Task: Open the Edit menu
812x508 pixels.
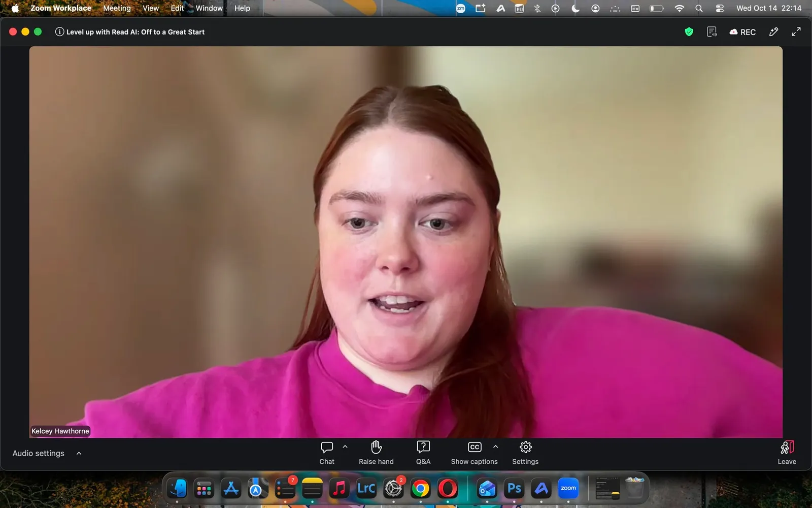Action: (x=177, y=8)
